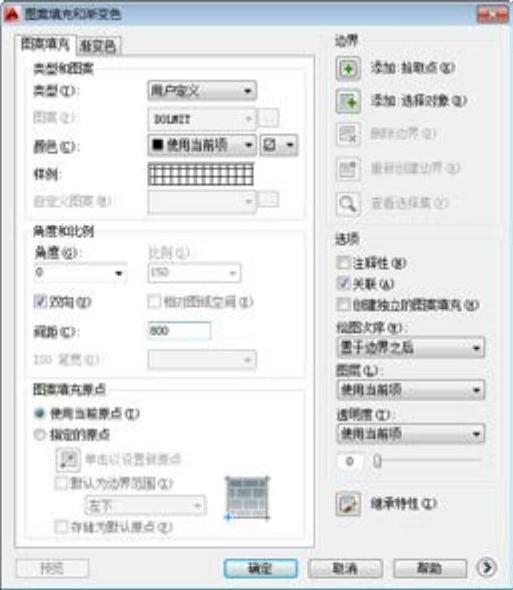
Task: Click the transparency slider handle
Action: (377, 460)
